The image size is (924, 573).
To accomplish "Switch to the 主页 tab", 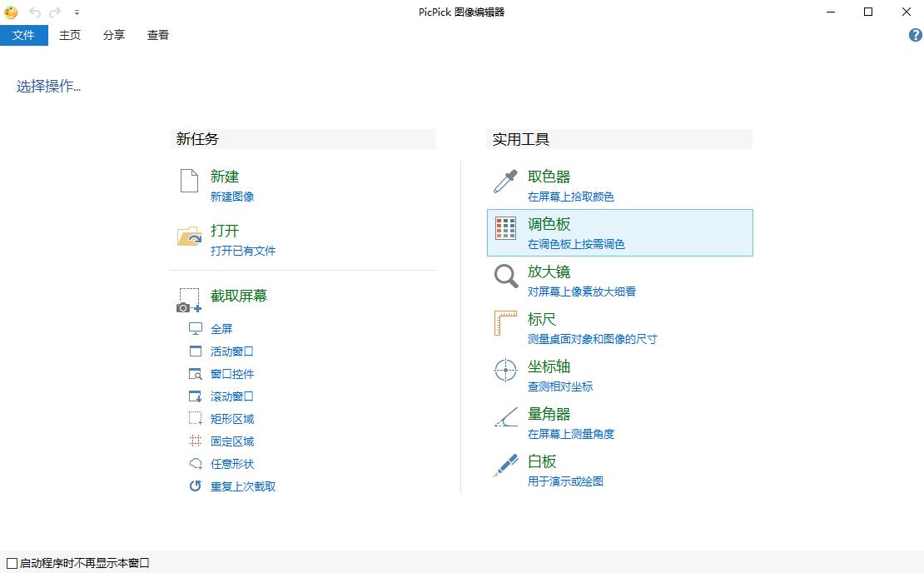I will point(69,35).
